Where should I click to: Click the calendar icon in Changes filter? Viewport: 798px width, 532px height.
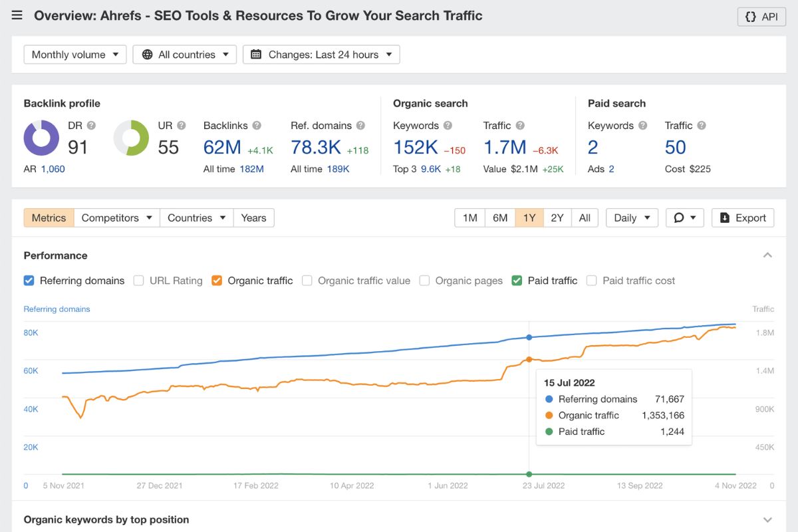(x=256, y=55)
